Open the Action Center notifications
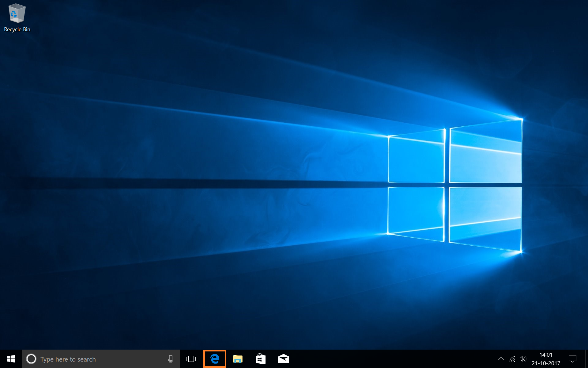Viewport: 588px width, 368px height. pos(573,359)
